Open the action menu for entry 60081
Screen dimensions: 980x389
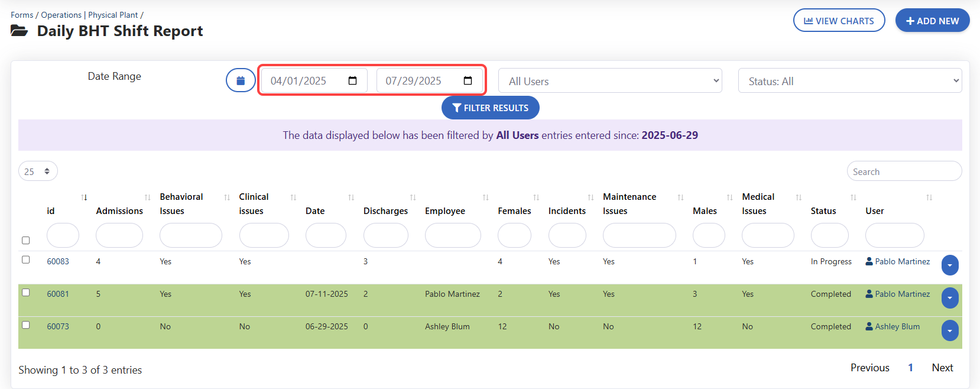pyautogui.click(x=949, y=298)
